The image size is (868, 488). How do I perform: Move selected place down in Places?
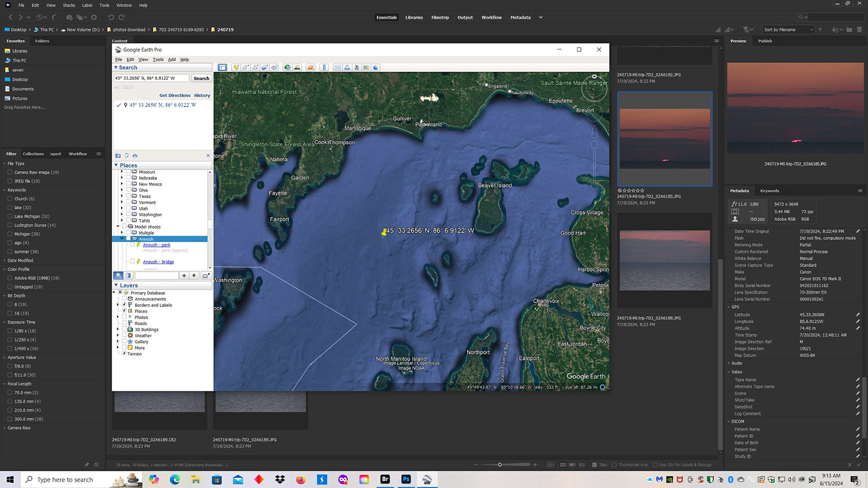coord(194,276)
